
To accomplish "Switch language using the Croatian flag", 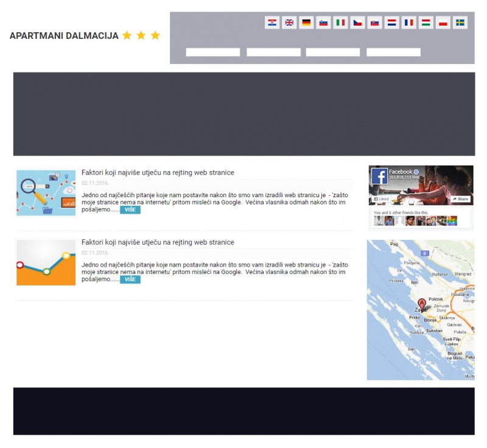I will [272, 23].
